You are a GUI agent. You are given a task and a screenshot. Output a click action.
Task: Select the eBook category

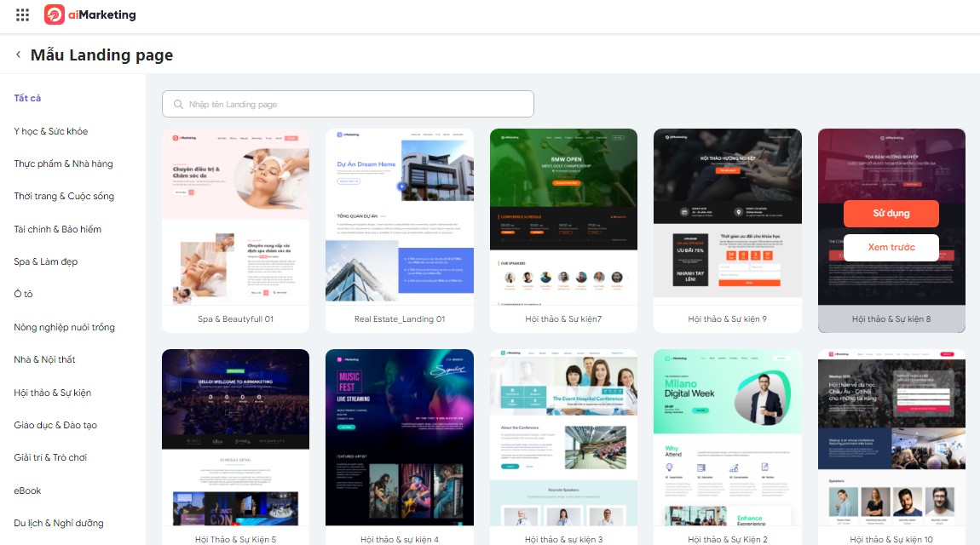pos(27,490)
